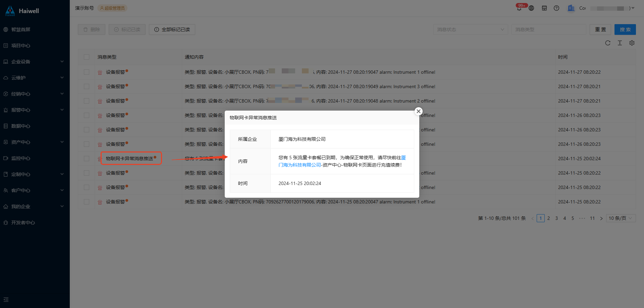Viewport: 644px width, 308px height.
Task: Click the 搜索 button
Action: 625,29
